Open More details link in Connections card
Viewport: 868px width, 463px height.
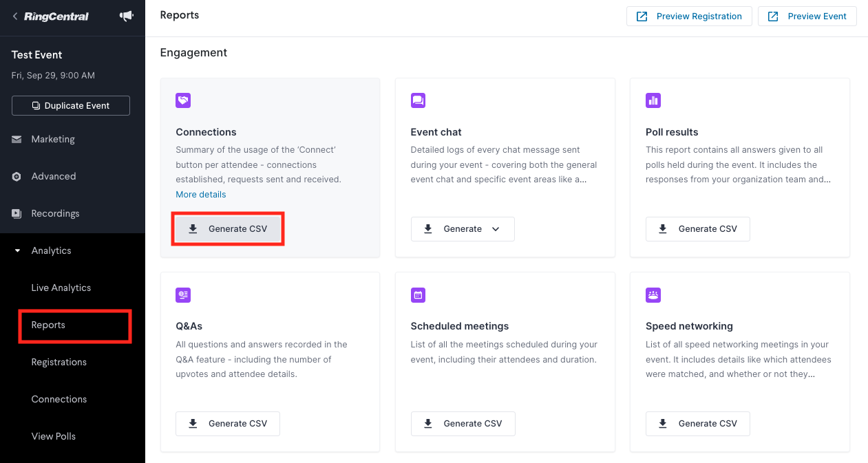click(201, 195)
